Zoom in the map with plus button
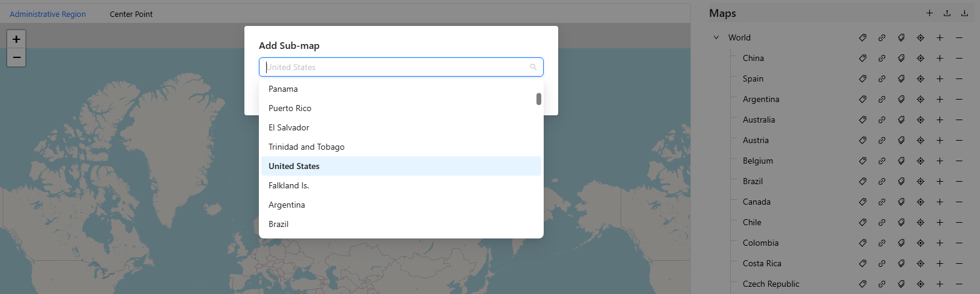Viewport: 980px width, 294px height. (x=16, y=39)
